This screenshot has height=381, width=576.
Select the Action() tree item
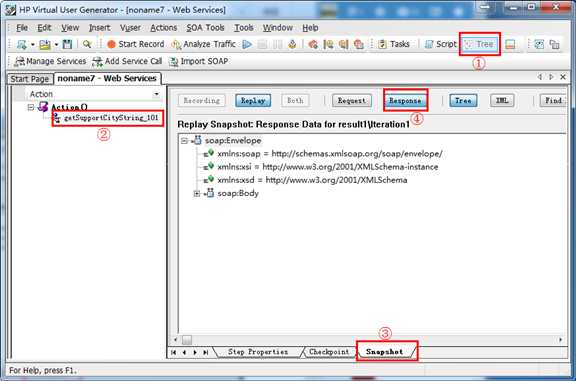[69, 107]
